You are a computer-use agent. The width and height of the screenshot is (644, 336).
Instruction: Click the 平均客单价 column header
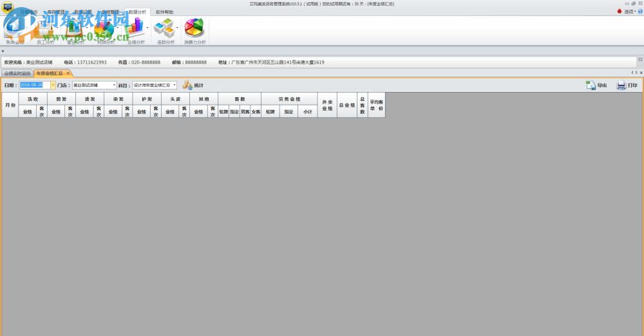(x=377, y=105)
